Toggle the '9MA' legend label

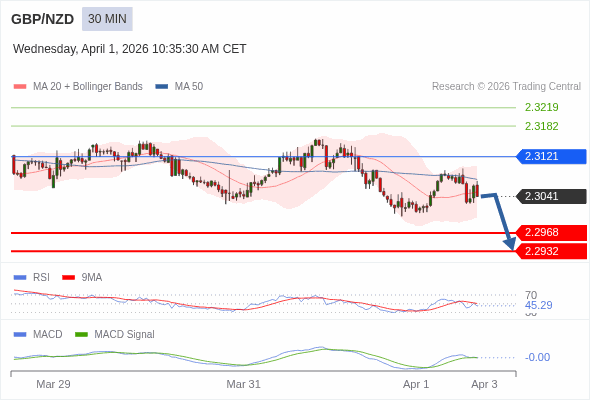click(92, 278)
